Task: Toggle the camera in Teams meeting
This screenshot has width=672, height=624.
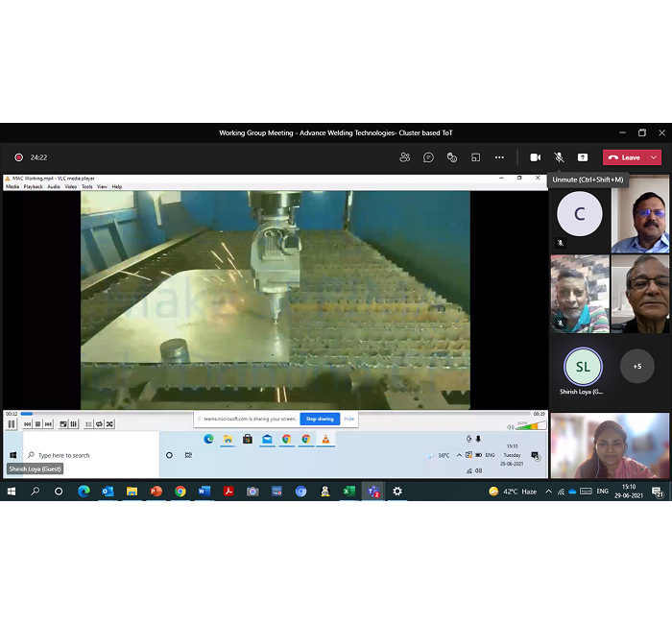Action: 535,157
